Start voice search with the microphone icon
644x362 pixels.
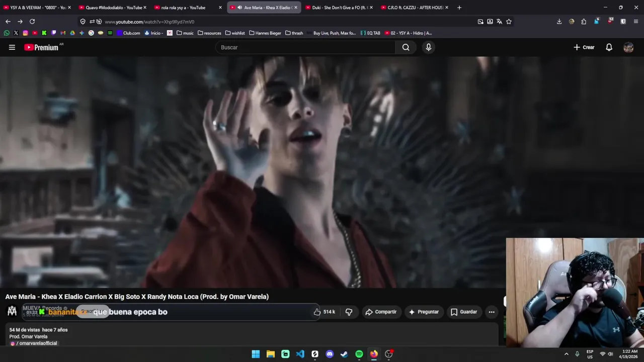click(428, 47)
